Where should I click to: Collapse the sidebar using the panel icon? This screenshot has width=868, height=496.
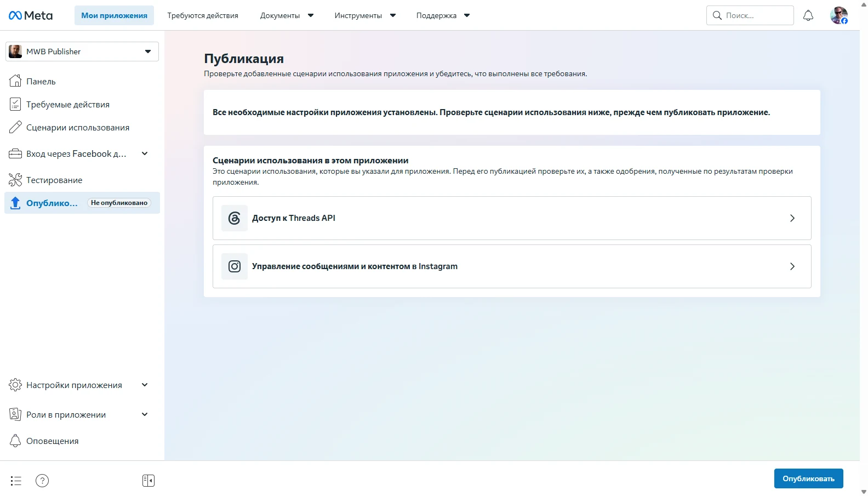(149, 481)
